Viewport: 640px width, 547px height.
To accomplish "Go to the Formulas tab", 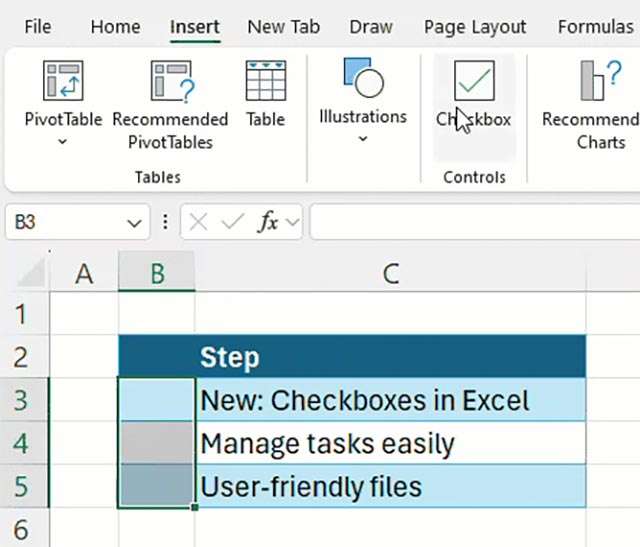I will (x=596, y=27).
